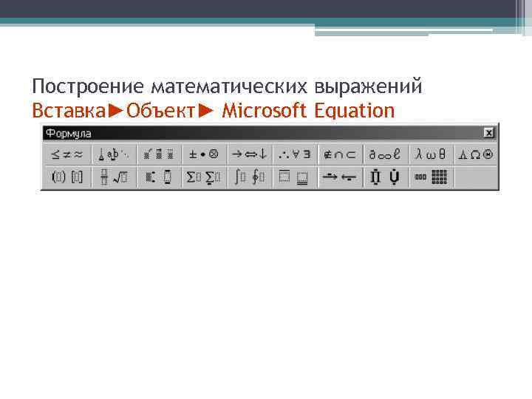Open the matrix templates palette
532x399 pixels.
(x=431, y=177)
